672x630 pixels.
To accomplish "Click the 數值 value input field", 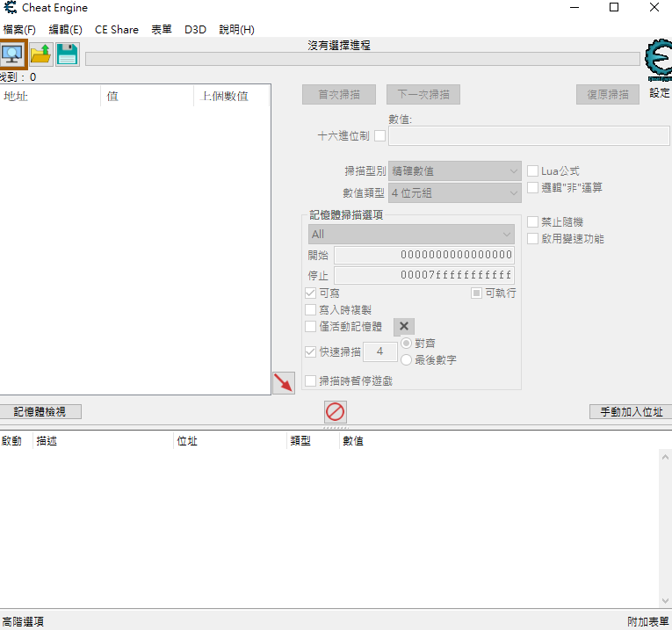I will click(x=529, y=136).
